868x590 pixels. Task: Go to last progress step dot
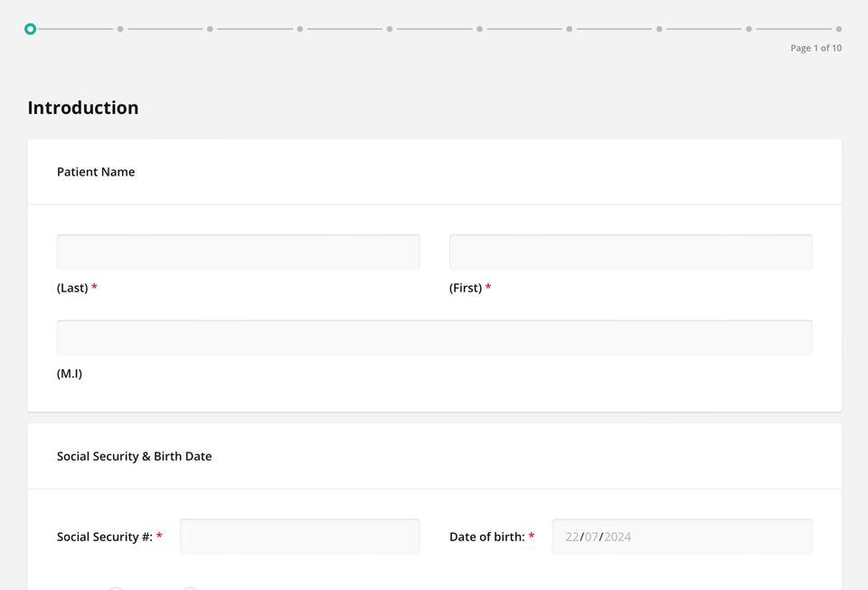[x=839, y=29]
